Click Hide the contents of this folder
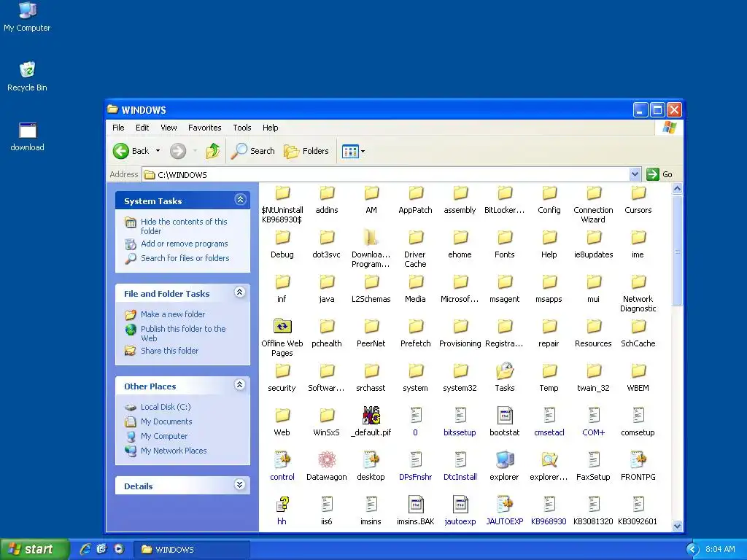747x560 pixels. pos(184,226)
